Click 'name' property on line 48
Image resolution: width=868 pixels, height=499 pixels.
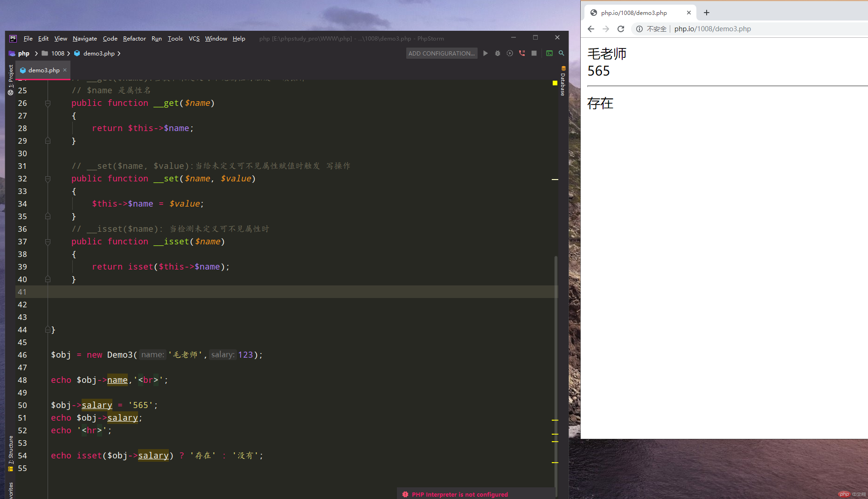pyautogui.click(x=118, y=380)
